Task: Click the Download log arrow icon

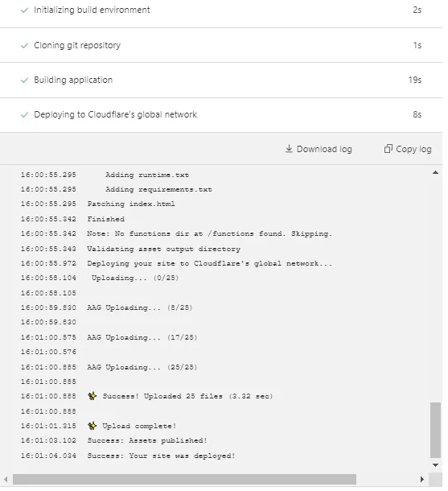Action: (289, 149)
